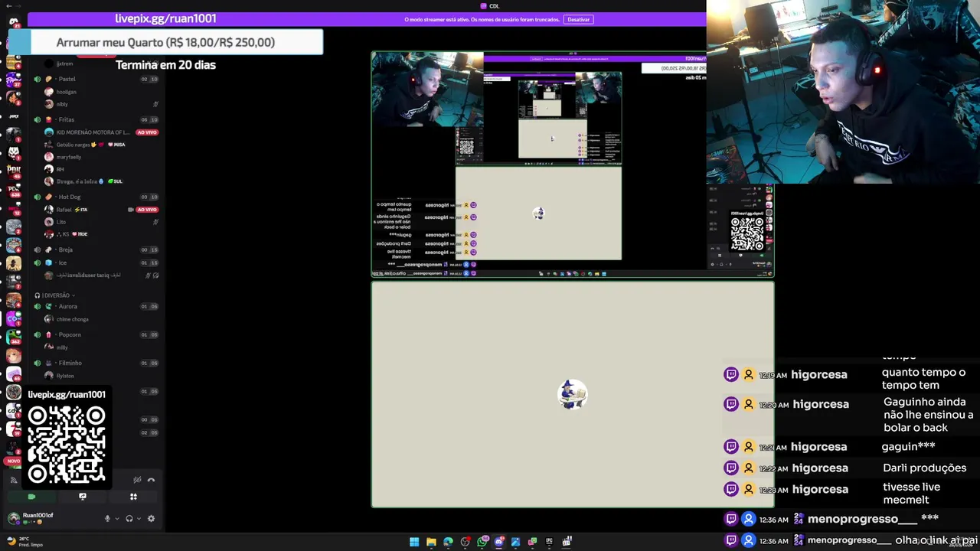Join the Hot Dog voice channel
This screenshot has width=980, height=551.
tap(96, 197)
